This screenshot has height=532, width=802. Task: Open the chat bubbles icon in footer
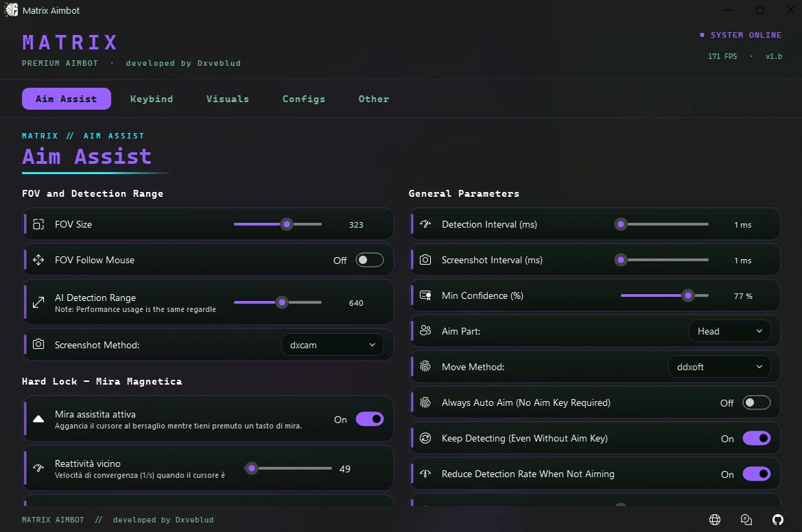click(746, 520)
